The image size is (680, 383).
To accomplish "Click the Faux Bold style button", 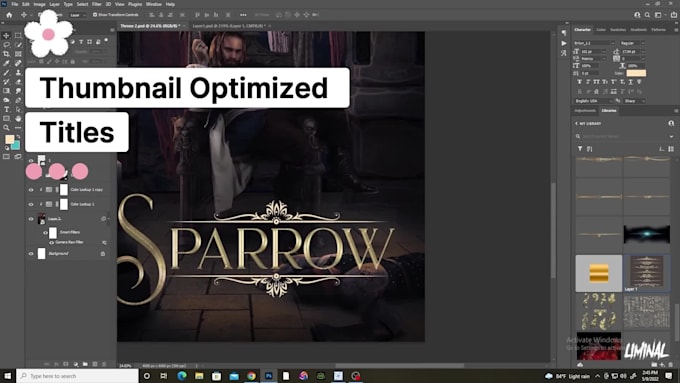I will (x=580, y=82).
